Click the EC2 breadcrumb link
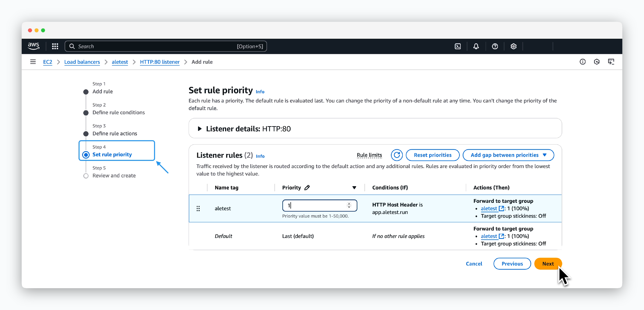The width and height of the screenshot is (644, 310). point(48,62)
